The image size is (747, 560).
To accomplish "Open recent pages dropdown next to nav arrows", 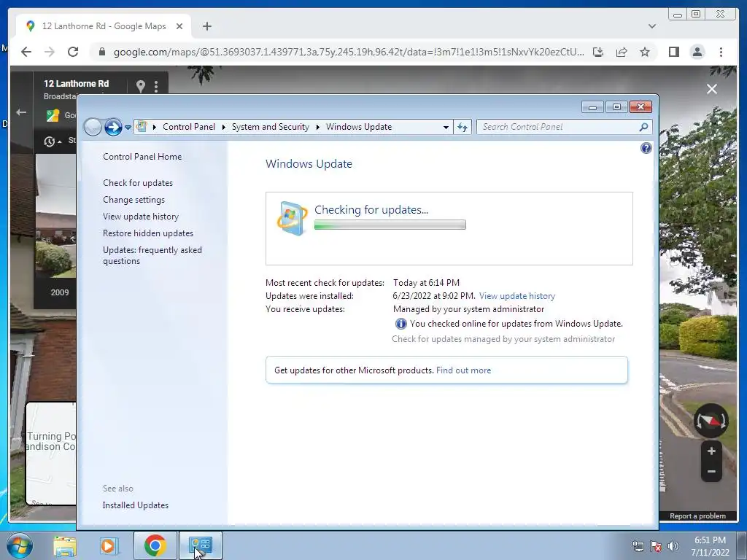I will point(128,127).
